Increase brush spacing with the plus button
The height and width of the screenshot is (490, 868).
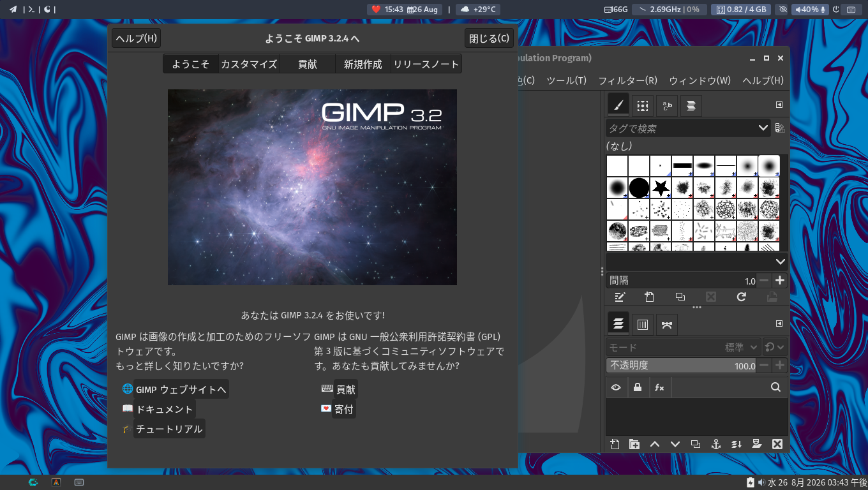(779, 281)
